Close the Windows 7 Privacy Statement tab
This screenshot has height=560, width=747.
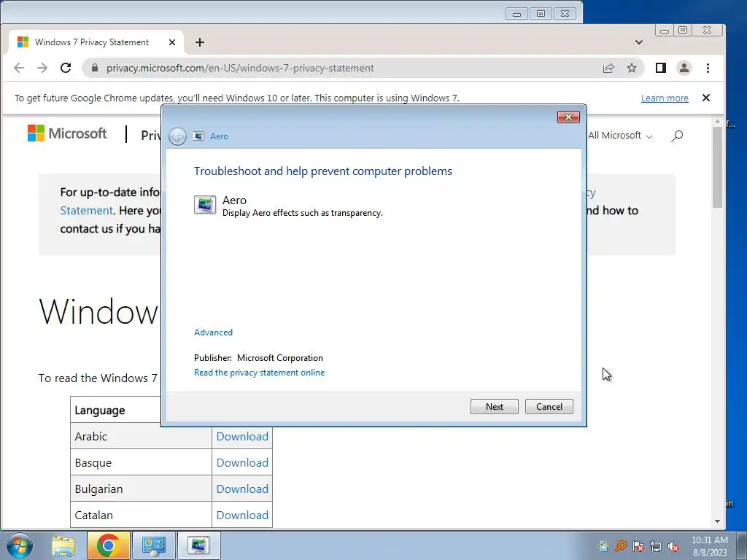pos(172,42)
